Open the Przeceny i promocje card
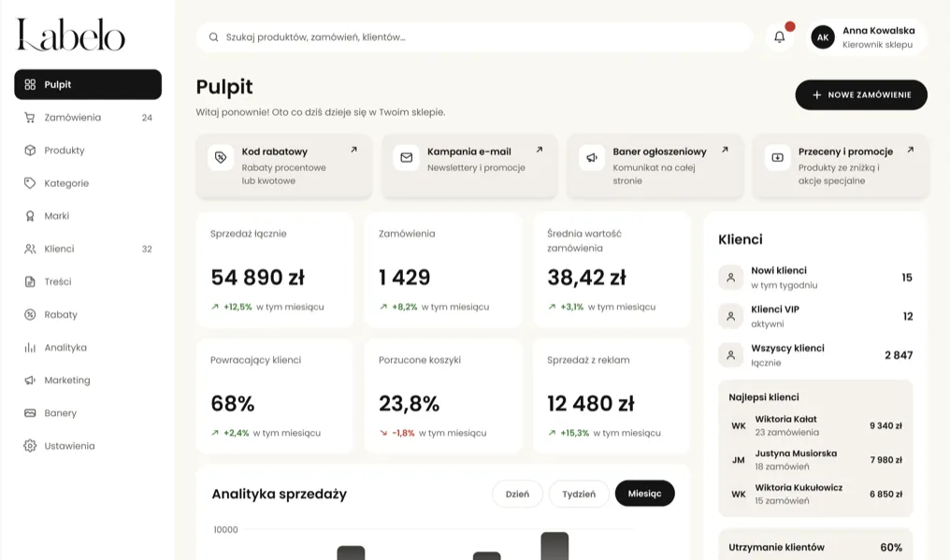Screen dimensions: 950x560 click(841, 166)
